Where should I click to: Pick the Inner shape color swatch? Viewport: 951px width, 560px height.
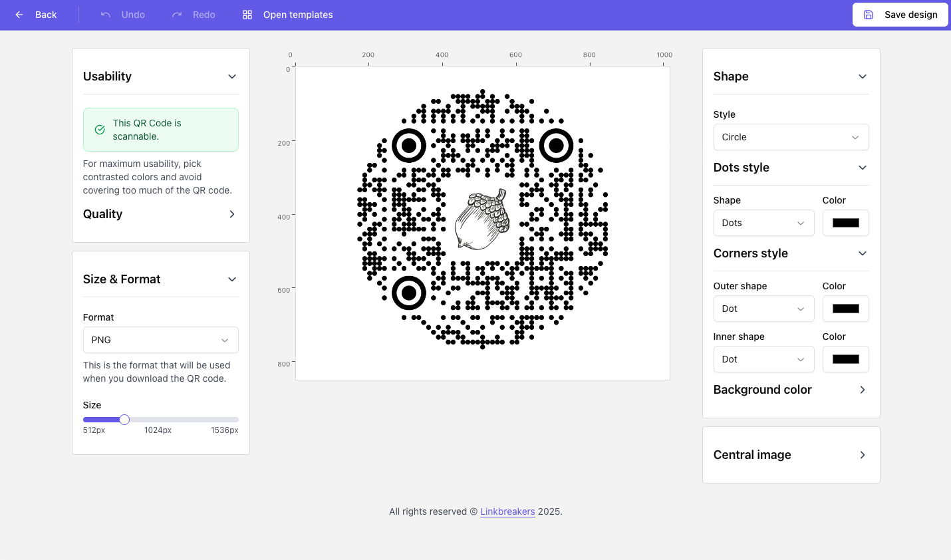click(846, 359)
